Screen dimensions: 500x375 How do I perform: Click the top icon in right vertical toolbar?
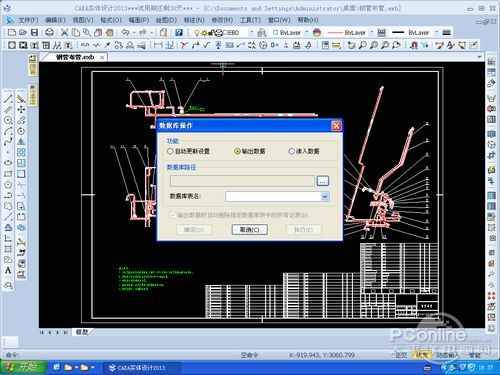[491, 62]
